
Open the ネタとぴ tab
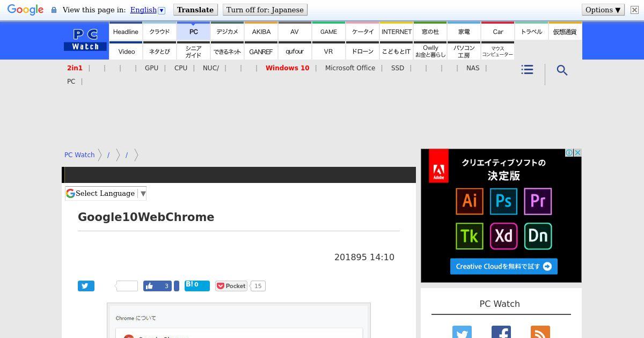159,51
